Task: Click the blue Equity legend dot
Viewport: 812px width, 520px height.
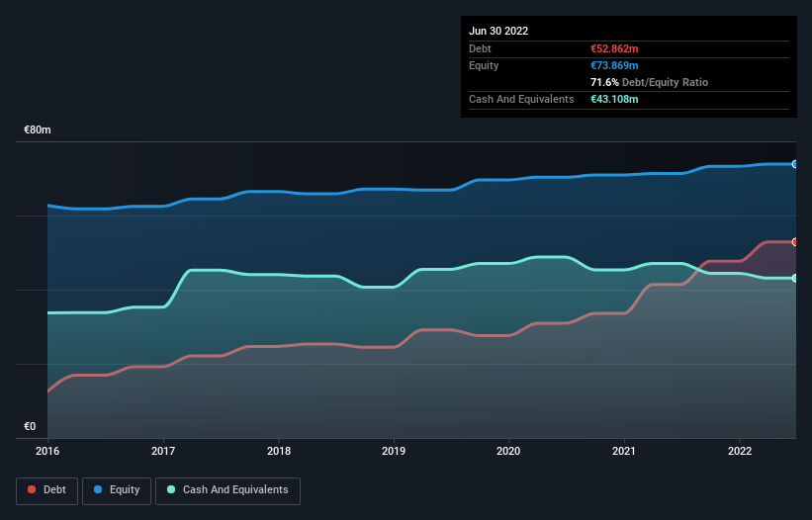Action: pos(98,489)
